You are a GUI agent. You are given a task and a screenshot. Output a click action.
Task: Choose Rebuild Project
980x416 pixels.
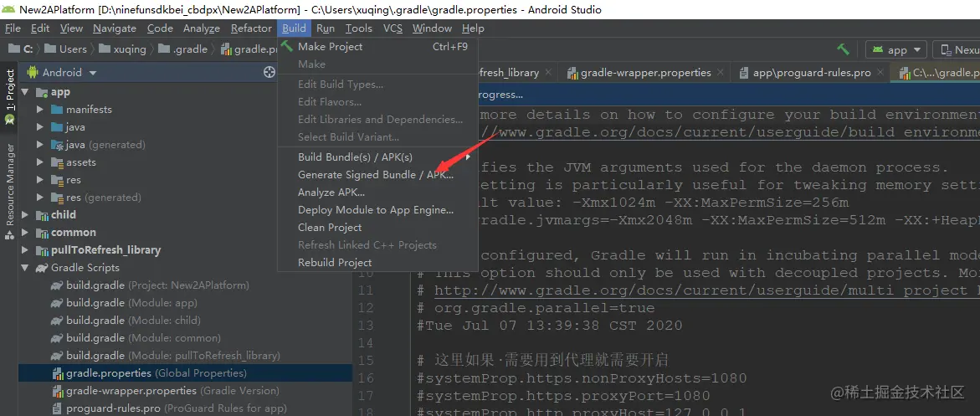377,262
